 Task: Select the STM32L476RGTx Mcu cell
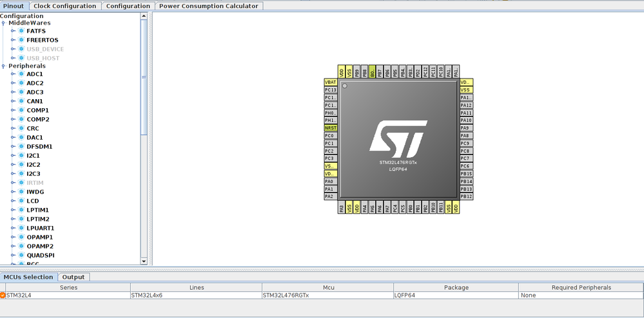[327, 295]
